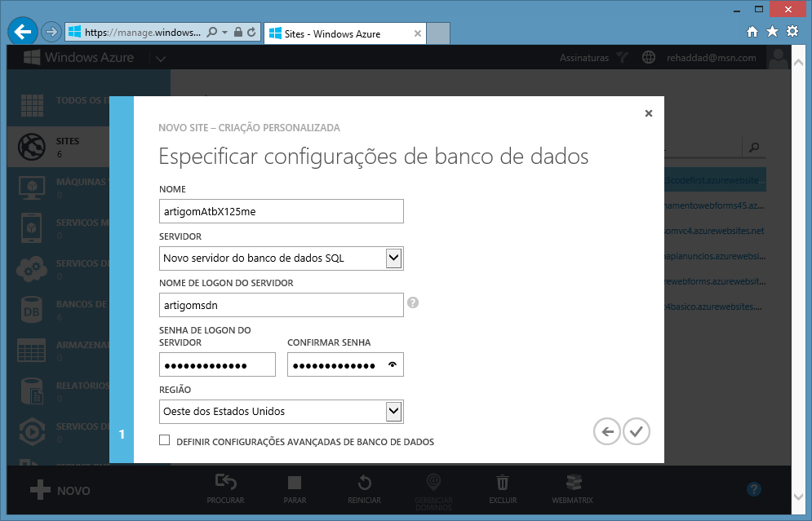Close the Novo Site dialog
Viewport: 812px width, 521px height.
(648, 113)
